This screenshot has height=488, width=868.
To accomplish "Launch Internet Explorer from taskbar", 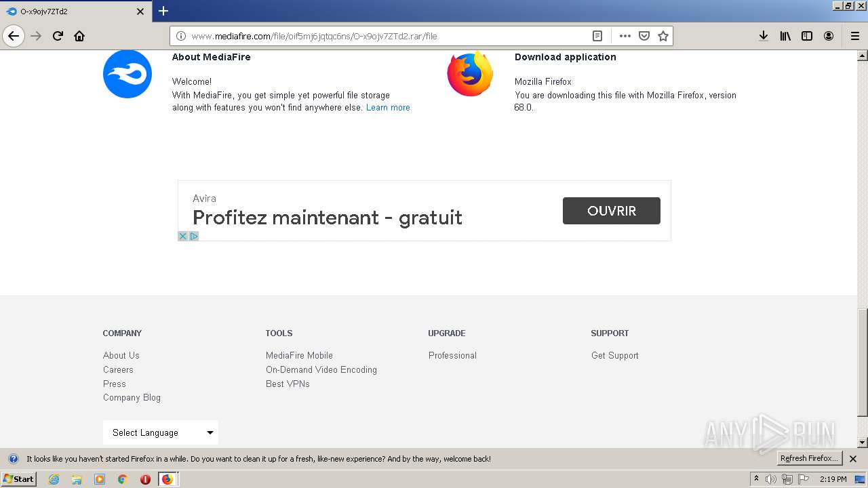I will coord(54,479).
